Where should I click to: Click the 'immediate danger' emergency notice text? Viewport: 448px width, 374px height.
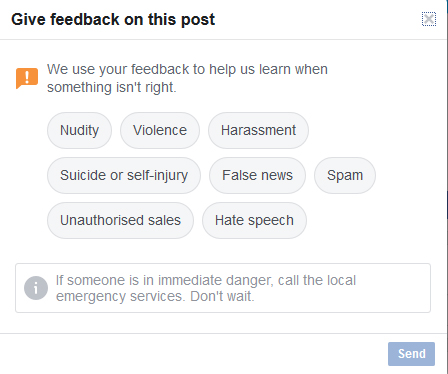pyautogui.click(x=206, y=280)
